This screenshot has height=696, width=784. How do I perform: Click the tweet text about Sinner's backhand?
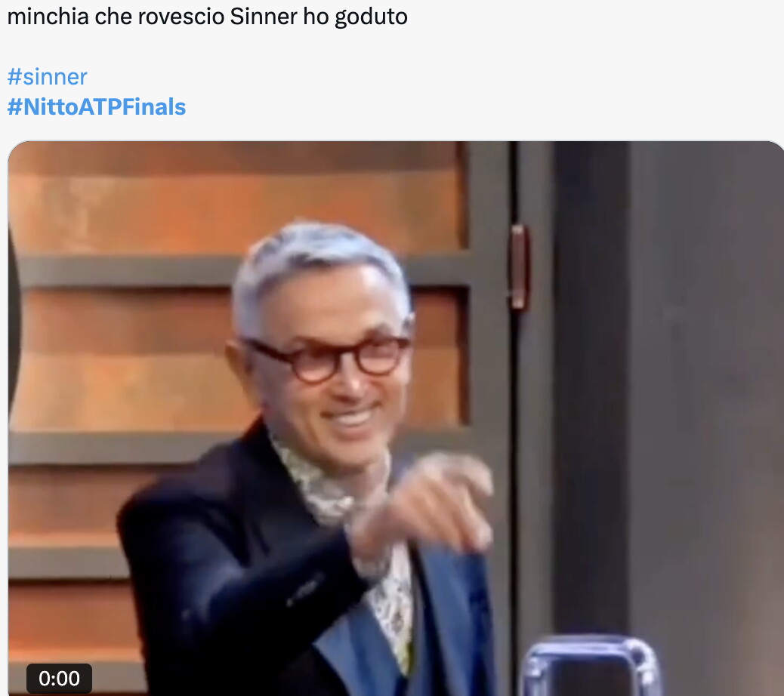click(208, 17)
